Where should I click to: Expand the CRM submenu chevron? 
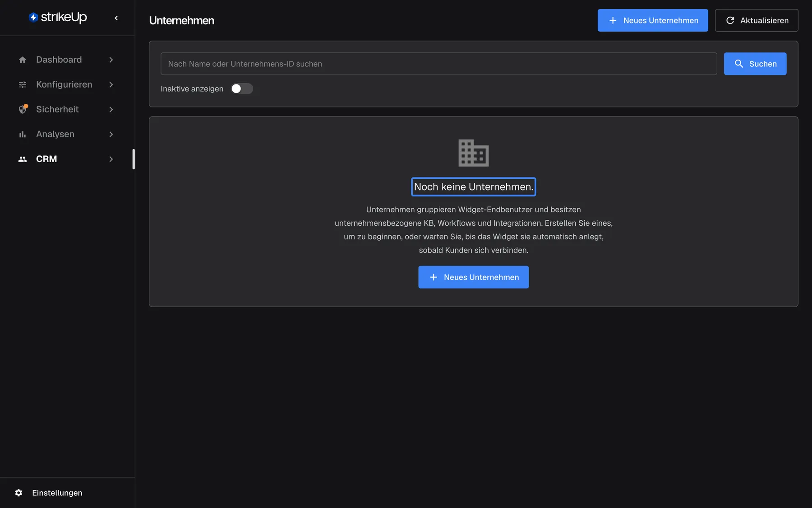point(111,159)
